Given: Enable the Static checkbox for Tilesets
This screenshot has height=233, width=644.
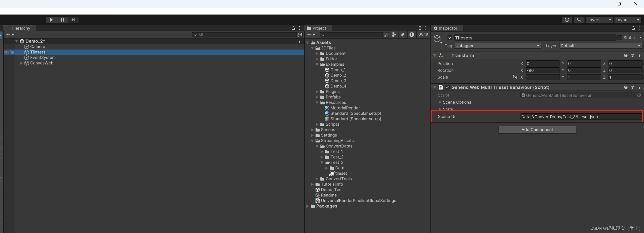Looking at the screenshot, I should pyautogui.click(x=620, y=37).
